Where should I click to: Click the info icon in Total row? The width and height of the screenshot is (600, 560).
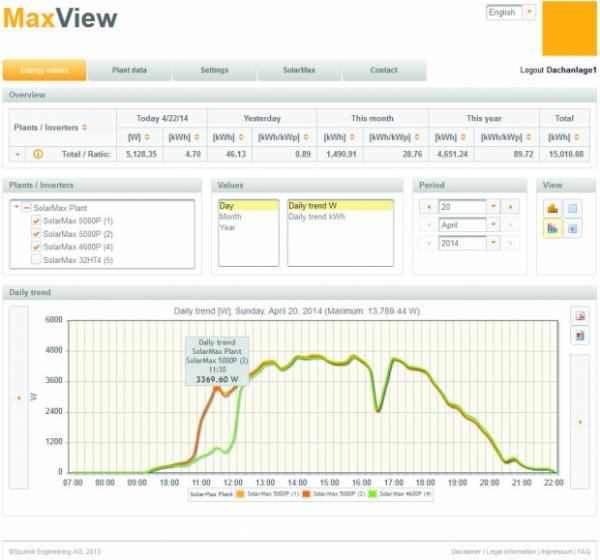(38, 154)
